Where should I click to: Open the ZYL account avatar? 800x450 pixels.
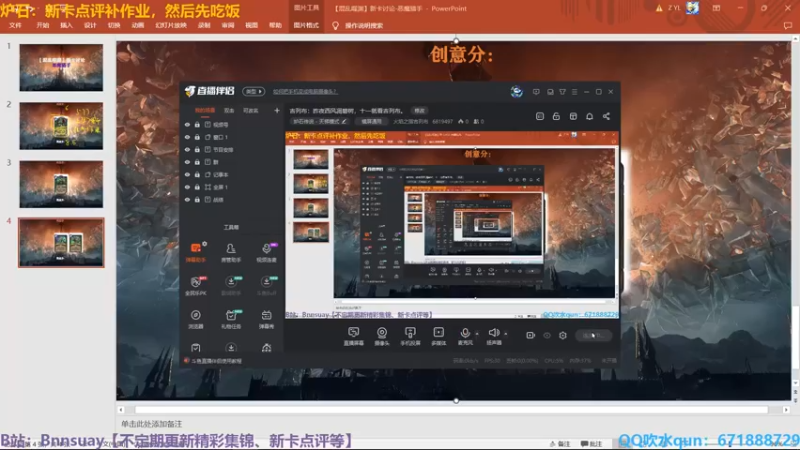coord(692,8)
